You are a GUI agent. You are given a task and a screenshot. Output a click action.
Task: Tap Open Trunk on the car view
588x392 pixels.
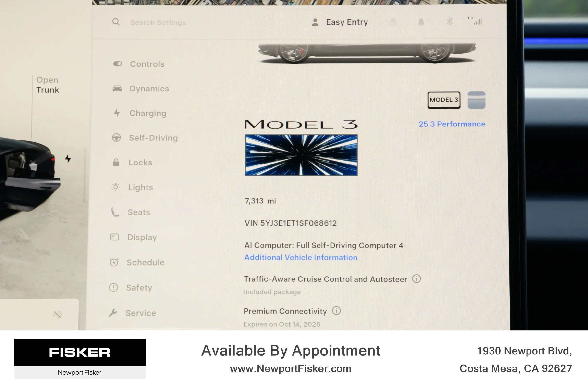point(48,85)
